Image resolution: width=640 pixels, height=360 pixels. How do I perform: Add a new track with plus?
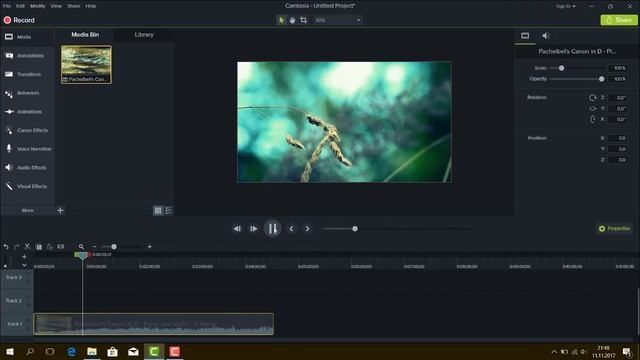[x=24, y=256]
